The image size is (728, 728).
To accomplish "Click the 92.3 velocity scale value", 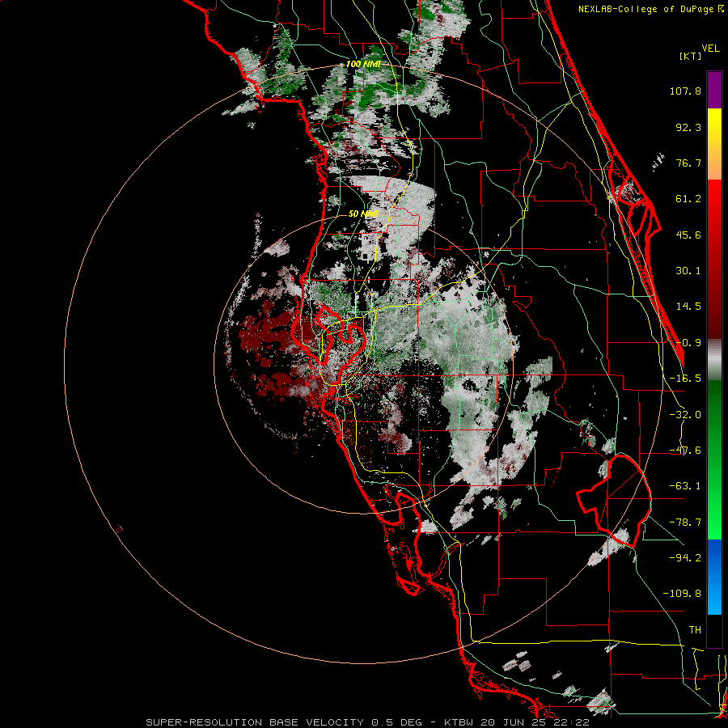I will 688,127.
